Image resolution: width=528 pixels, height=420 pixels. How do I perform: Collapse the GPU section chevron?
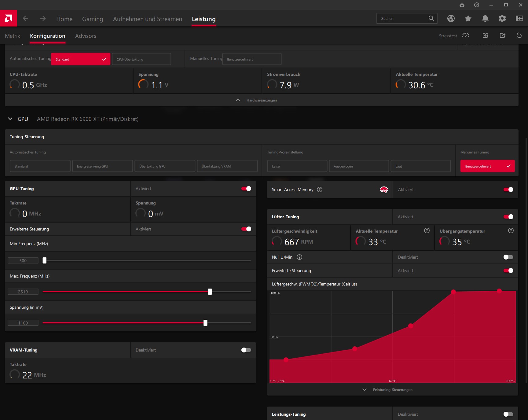tap(10, 119)
